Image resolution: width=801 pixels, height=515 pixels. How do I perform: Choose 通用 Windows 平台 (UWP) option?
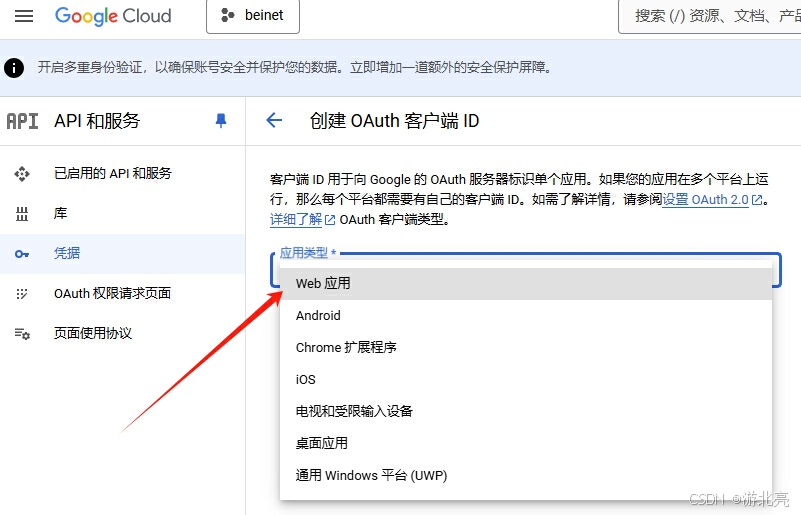pyautogui.click(x=526, y=476)
